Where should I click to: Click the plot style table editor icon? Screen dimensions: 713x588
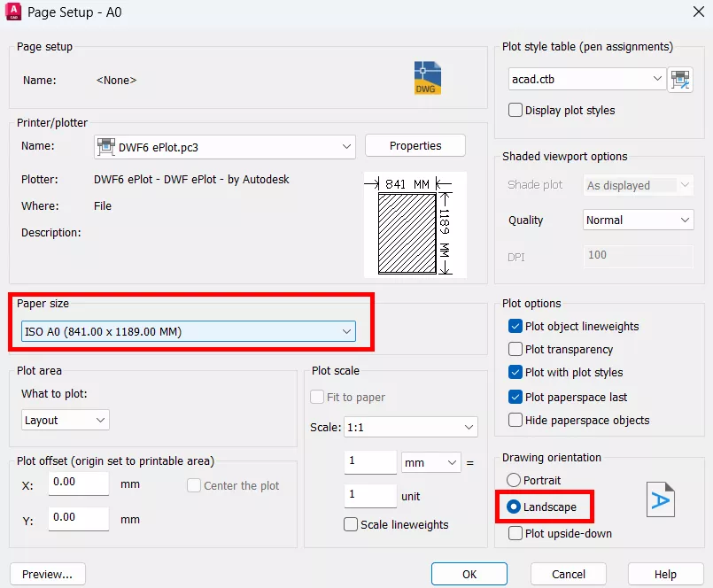[x=680, y=79]
